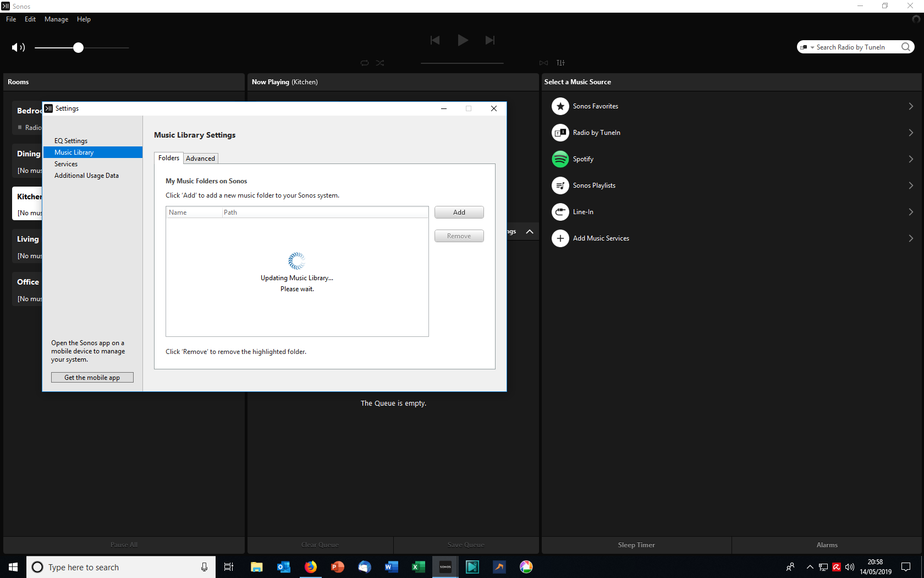The width and height of the screenshot is (924, 578).
Task: Open the File menu
Action: coord(11,19)
